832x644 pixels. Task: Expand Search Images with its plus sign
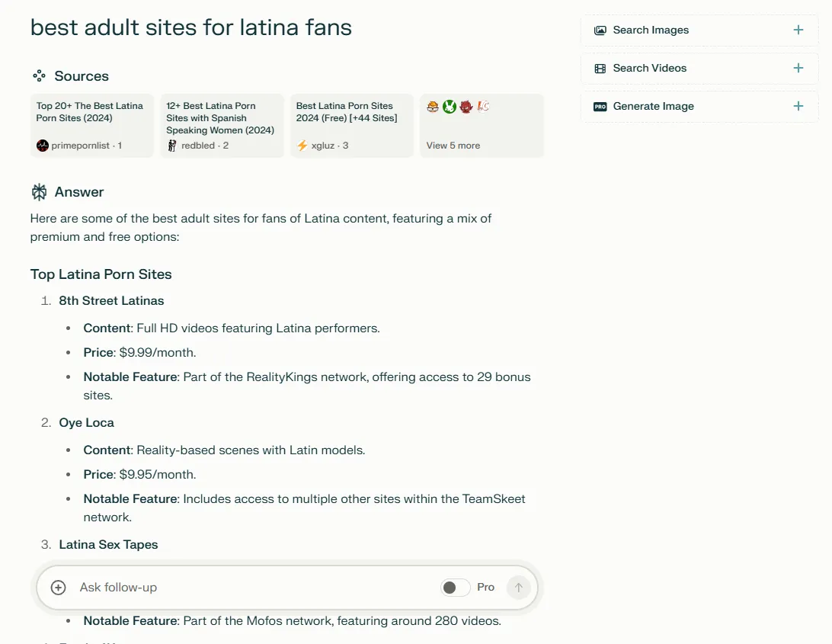point(798,30)
